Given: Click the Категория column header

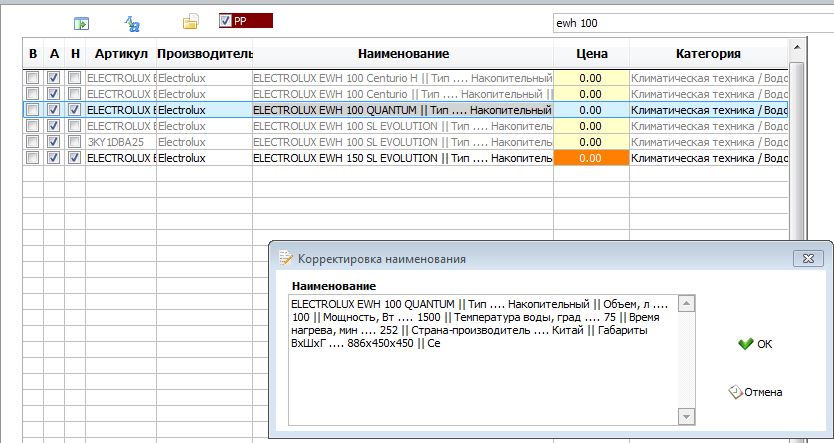Looking at the screenshot, I should tap(708, 54).
